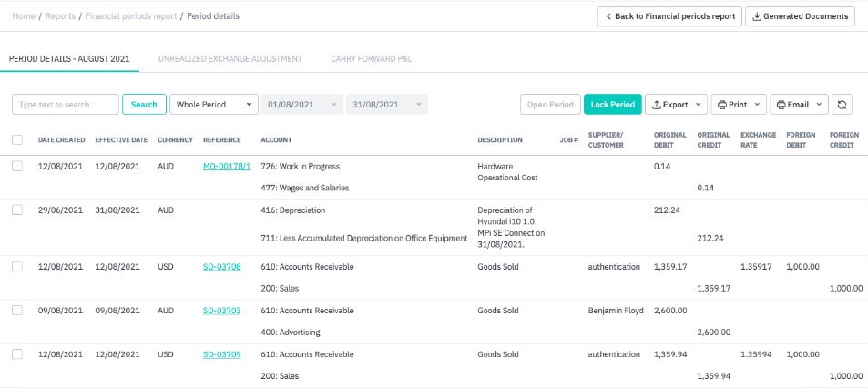Open the Print dropdown menu

click(737, 105)
